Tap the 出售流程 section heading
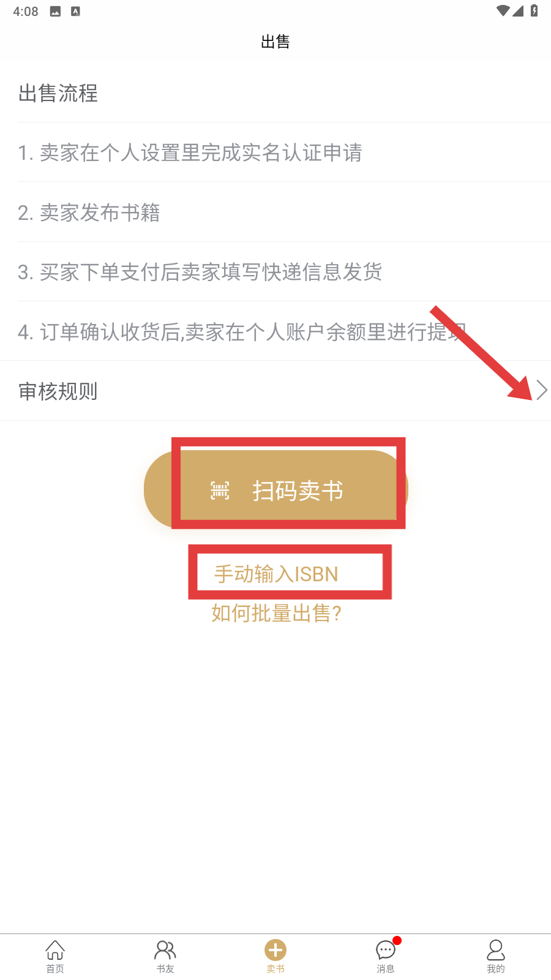This screenshot has width=551, height=980. [58, 93]
